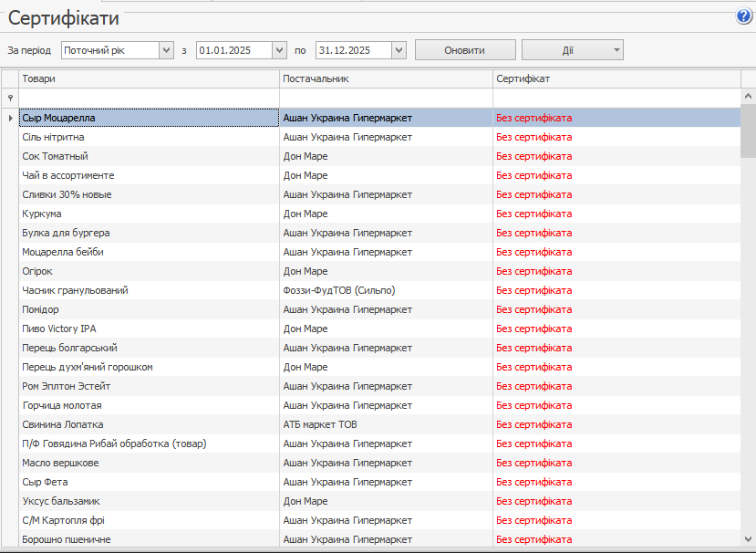Image resolution: width=756 pixels, height=553 pixels.
Task: Click the filter field under Товари
Action: click(x=149, y=97)
